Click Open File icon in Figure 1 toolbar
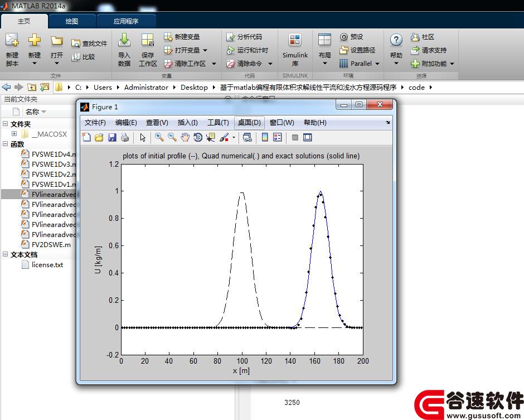The height and width of the screenshot is (420, 524). (99, 137)
